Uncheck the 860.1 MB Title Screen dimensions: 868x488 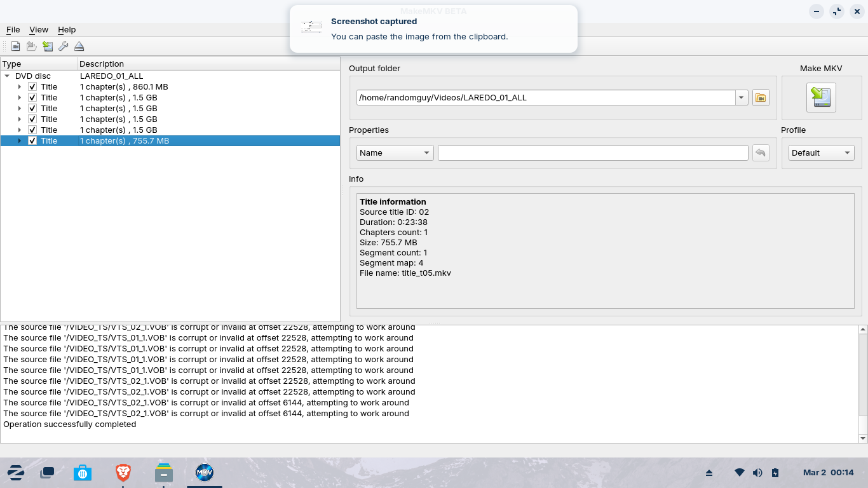coord(32,86)
